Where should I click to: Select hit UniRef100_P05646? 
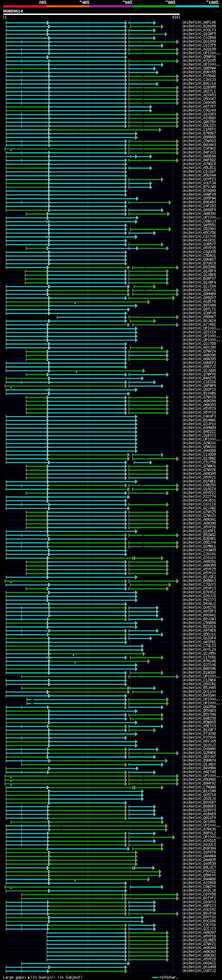[x=199, y=76]
